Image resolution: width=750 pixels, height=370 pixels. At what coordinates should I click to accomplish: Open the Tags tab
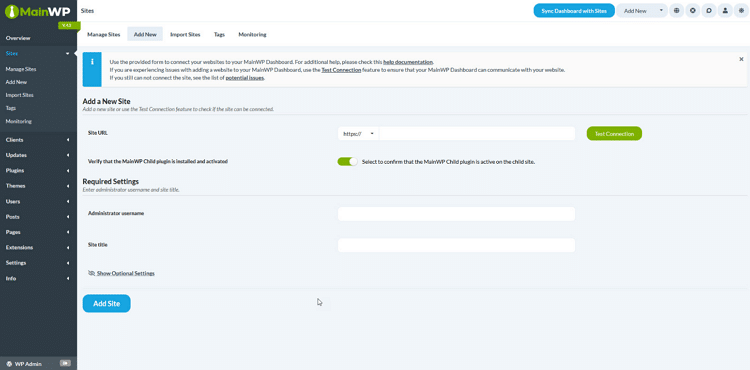click(219, 34)
